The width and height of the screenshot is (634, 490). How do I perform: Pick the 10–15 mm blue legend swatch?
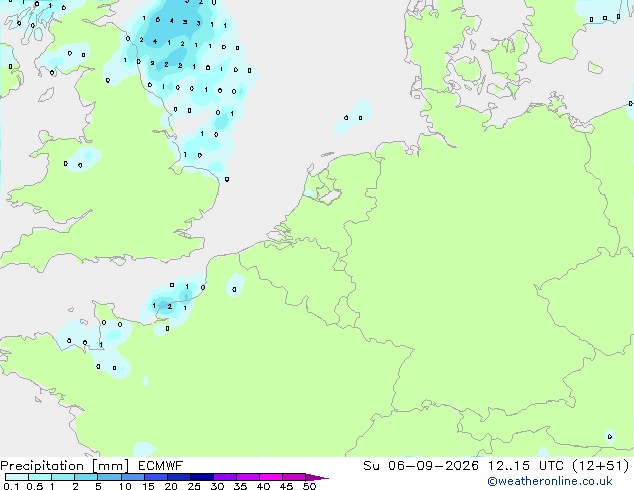pos(133,477)
